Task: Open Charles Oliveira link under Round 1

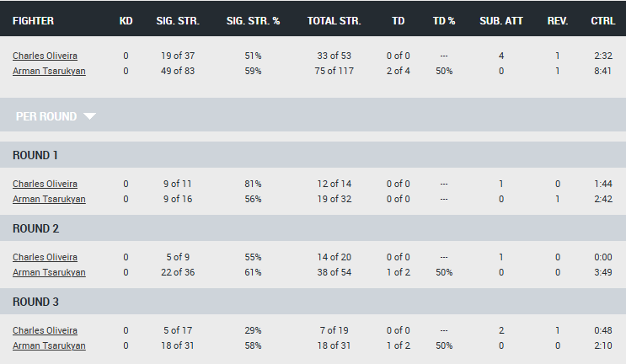Action: [45, 184]
